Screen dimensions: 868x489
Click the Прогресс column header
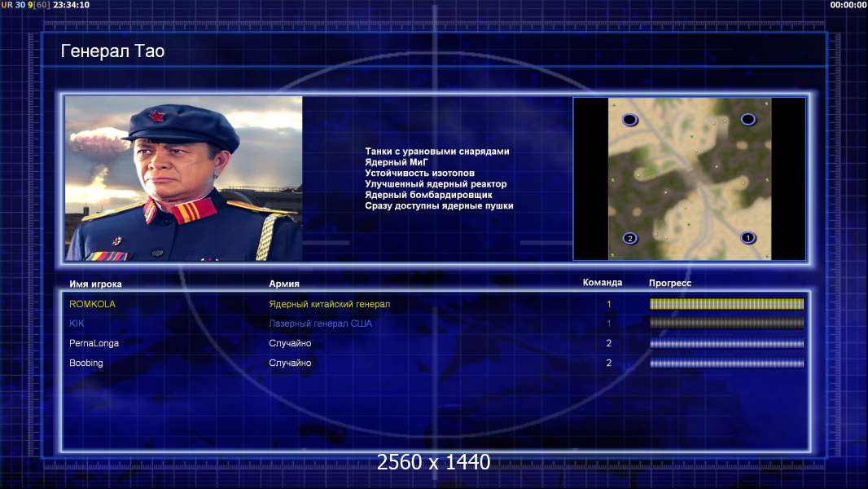click(x=670, y=283)
